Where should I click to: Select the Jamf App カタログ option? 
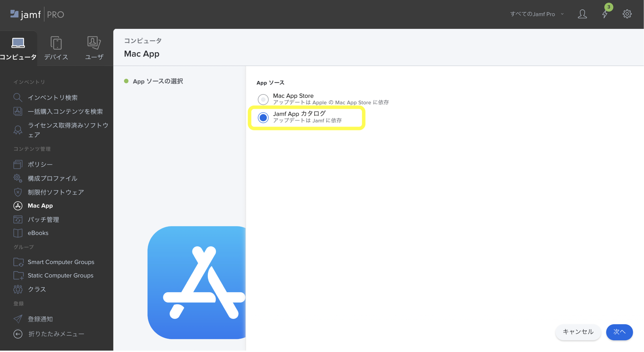(263, 117)
